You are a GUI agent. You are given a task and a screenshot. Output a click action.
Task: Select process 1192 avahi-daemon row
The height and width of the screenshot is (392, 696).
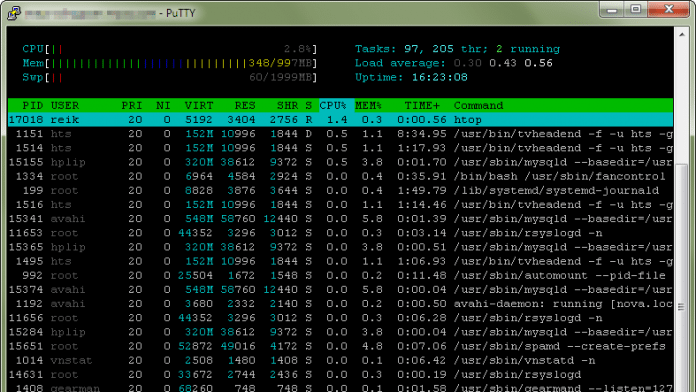(340, 304)
